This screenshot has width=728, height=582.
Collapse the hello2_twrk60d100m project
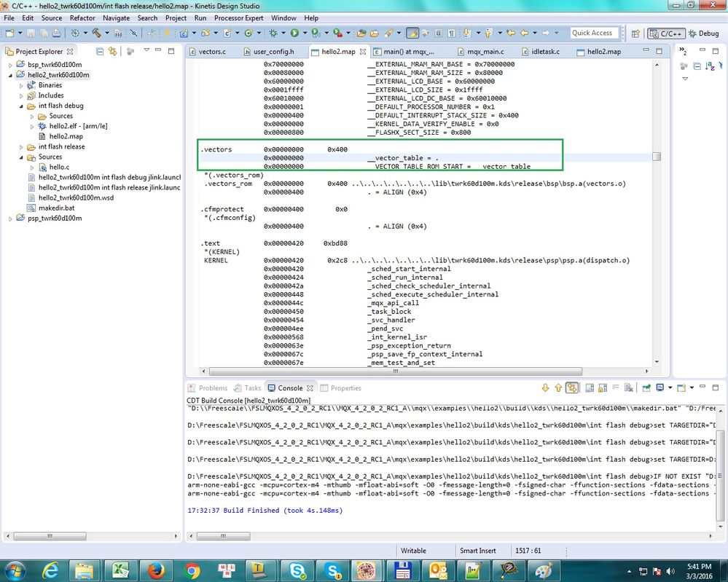click(11, 75)
